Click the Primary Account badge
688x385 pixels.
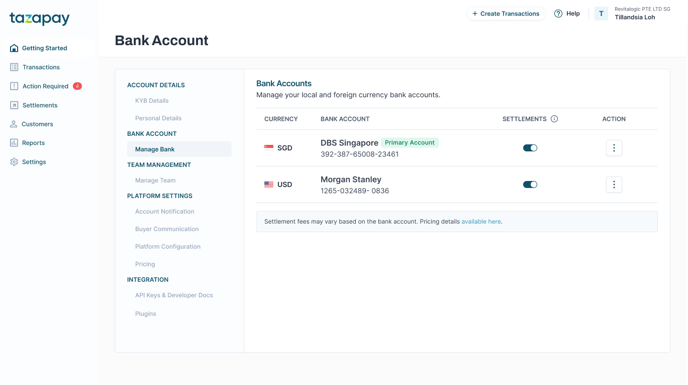tap(409, 143)
